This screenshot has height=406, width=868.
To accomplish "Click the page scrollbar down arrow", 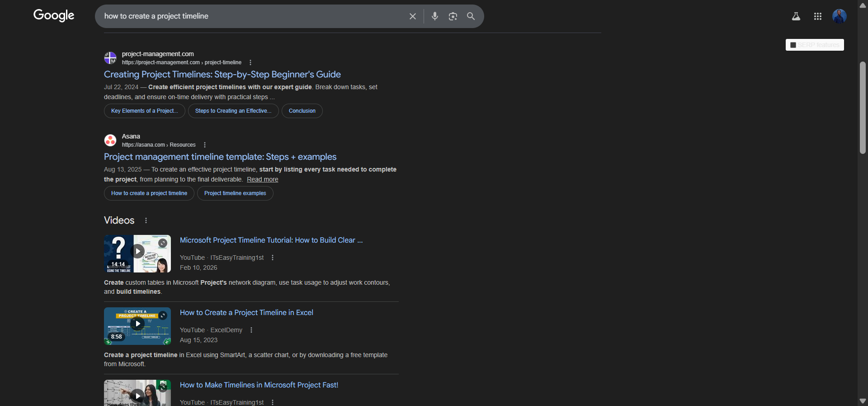I will click(x=863, y=401).
